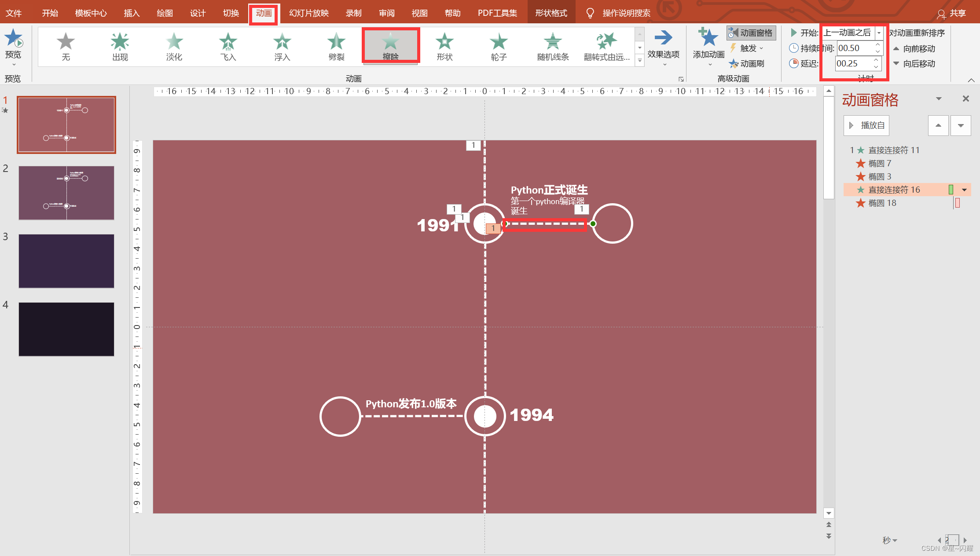980x556 pixels.
Task: Increase the 持续时间 duration stepper
Action: (878, 44)
